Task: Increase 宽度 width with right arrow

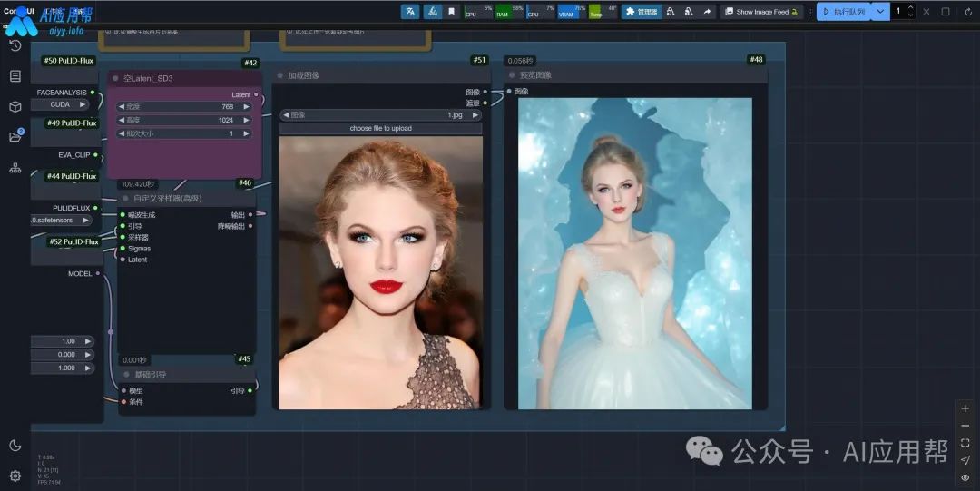Action: pyautogui.click(x=246, y=107)
